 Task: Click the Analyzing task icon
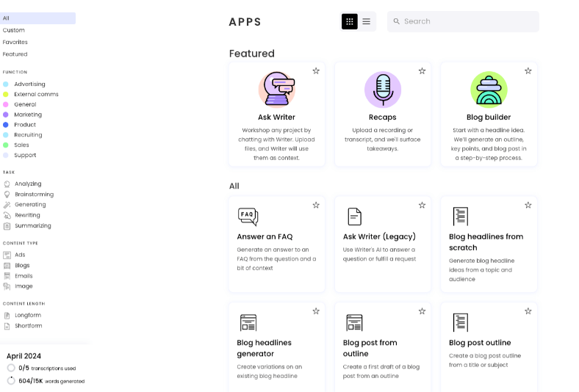click(7, 184)
